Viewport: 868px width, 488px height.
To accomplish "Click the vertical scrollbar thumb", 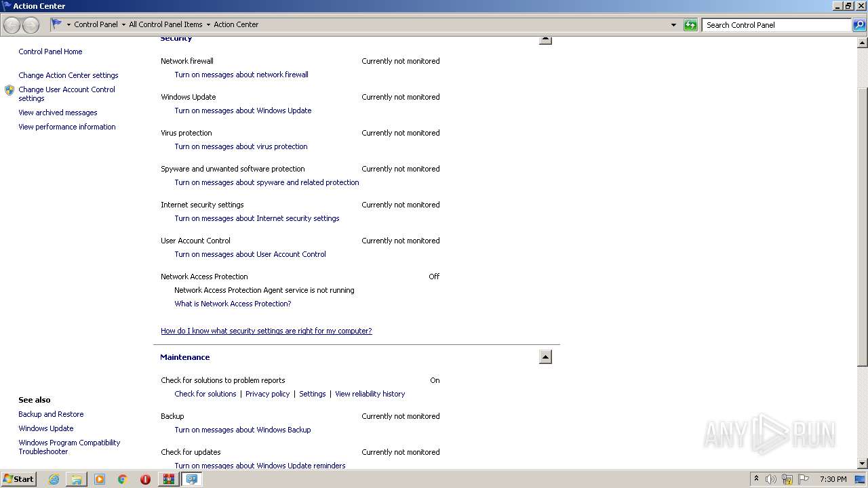I will point(863,227).
